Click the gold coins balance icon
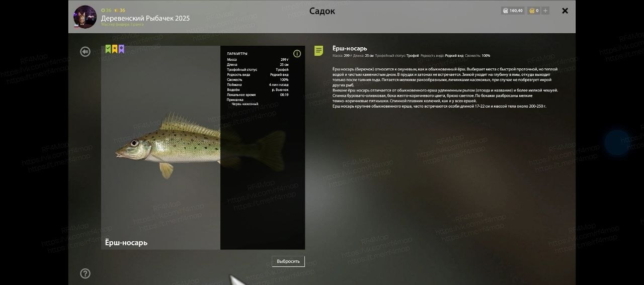Viewport: 644px width, 285px height. (531, 11)
